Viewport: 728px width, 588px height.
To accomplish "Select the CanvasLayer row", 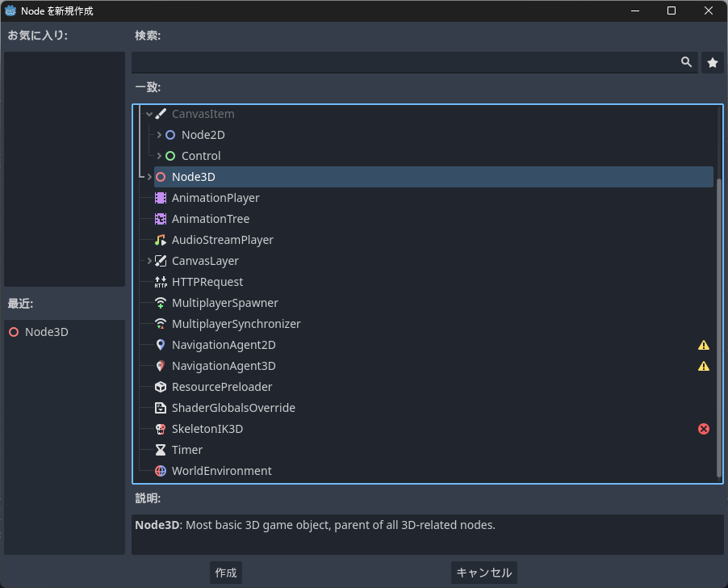I will click(x=433, y=261).
